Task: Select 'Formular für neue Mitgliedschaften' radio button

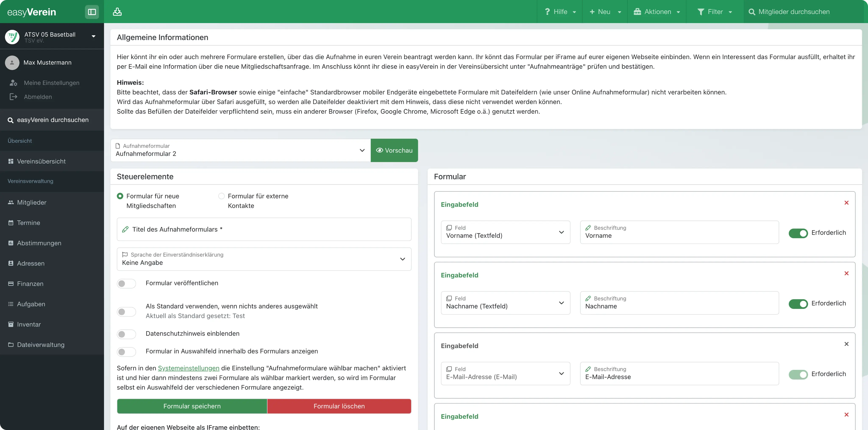Action: 120,196
